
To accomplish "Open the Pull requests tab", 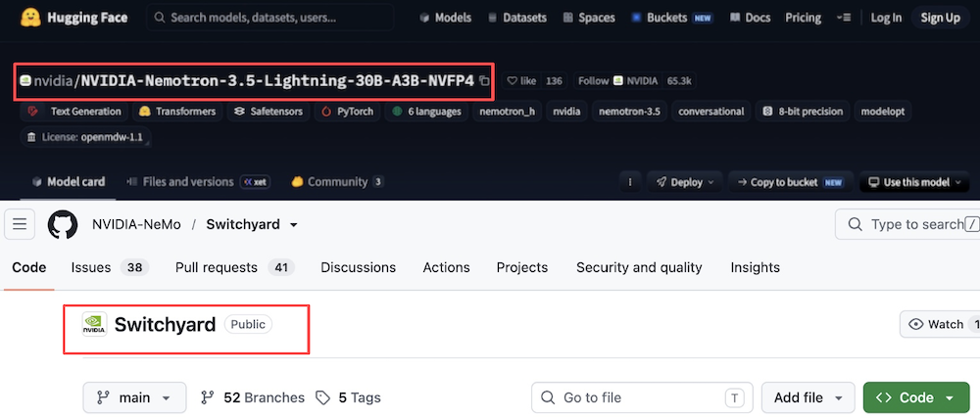I will click(234, 267).
